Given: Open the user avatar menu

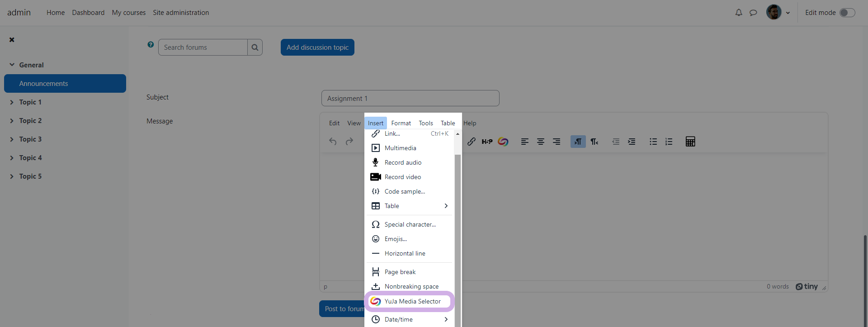Looking at the screenshot, I should coord(778,12).
